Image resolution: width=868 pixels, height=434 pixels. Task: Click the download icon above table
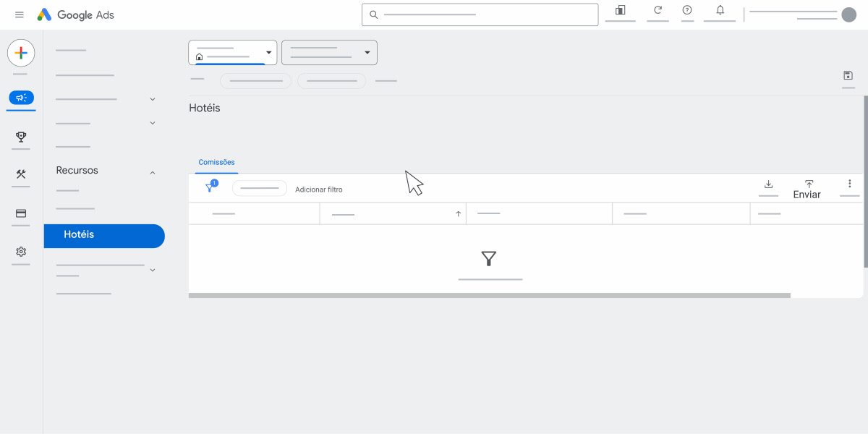[x=768, y=184]
